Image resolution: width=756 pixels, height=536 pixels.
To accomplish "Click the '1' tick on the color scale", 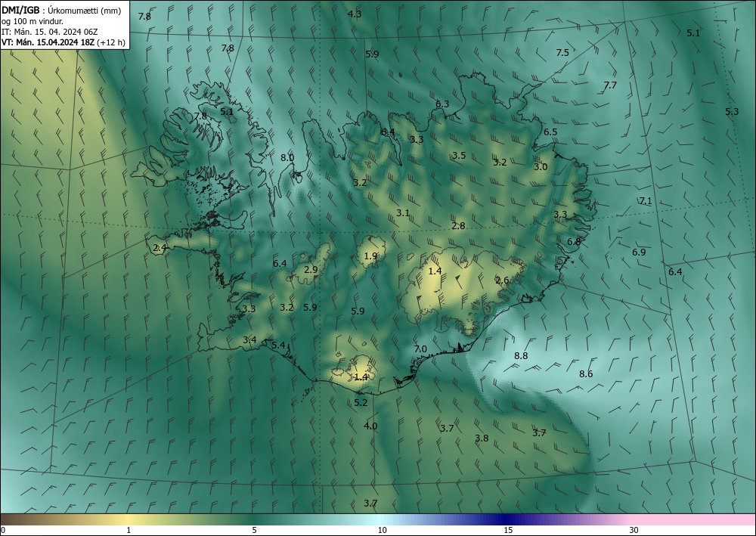I will (x=129, y=531).
